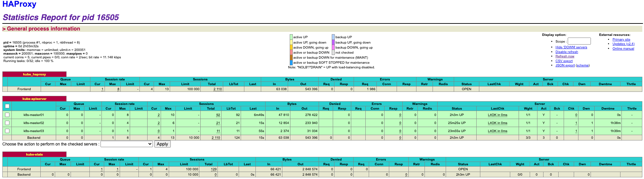Open the HAProxy title link
The height and width of the screenshot is (179, 644).
(x=19, y=4)
